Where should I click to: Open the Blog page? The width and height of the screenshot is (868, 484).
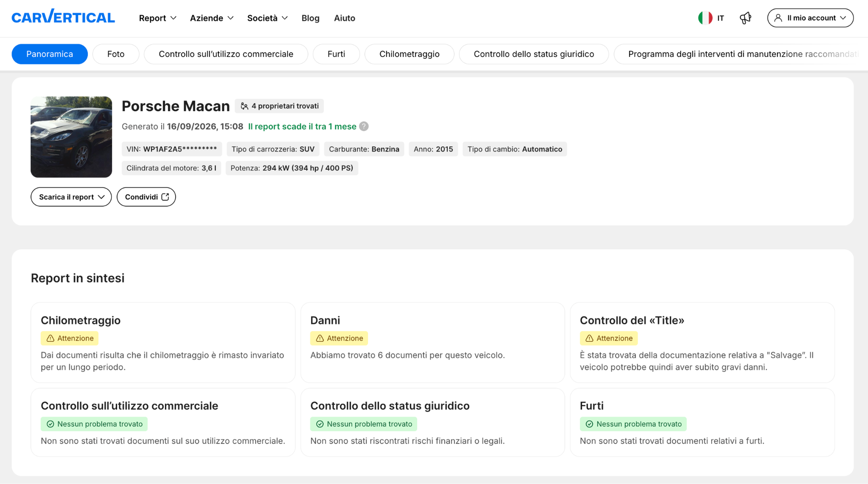pos(310,18)
